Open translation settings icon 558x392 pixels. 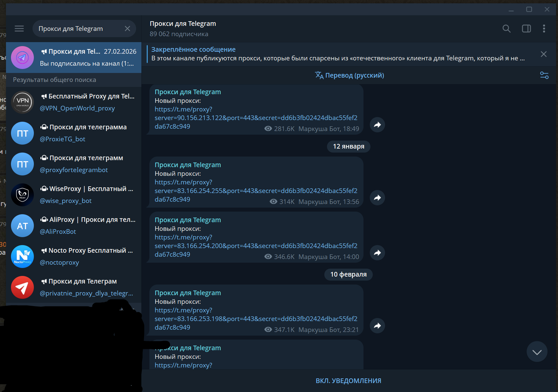[544, 75]
